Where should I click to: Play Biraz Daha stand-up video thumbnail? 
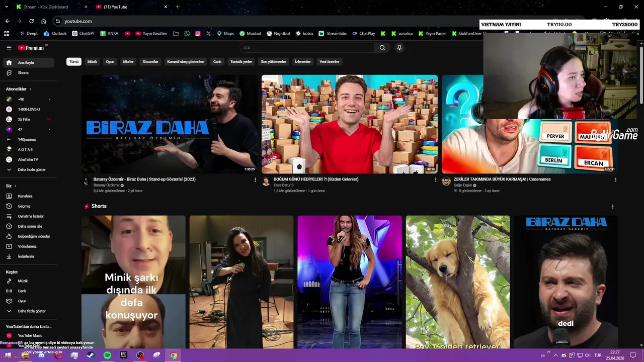click(170, 124)
